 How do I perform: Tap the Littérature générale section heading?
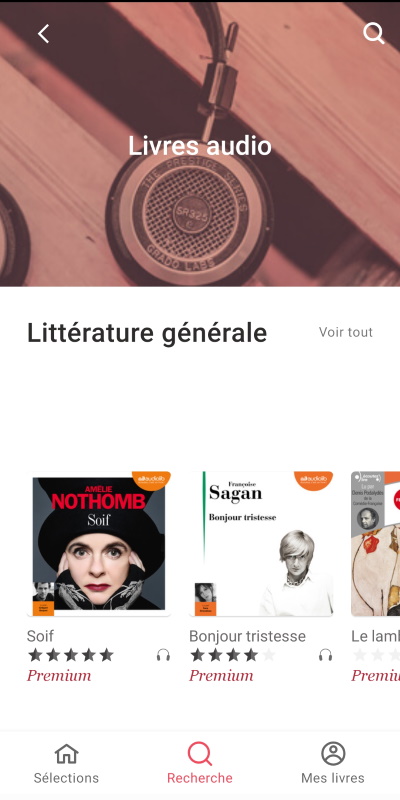click(147, 333)
